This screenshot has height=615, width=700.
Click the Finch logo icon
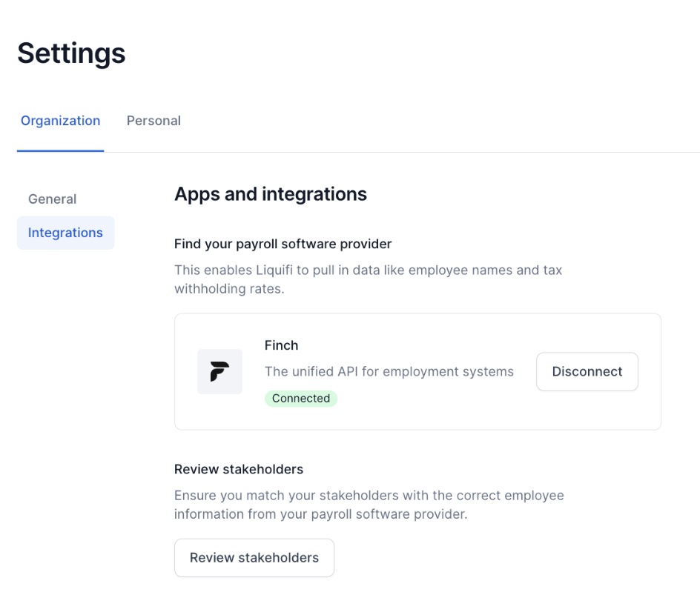[219, 371]
